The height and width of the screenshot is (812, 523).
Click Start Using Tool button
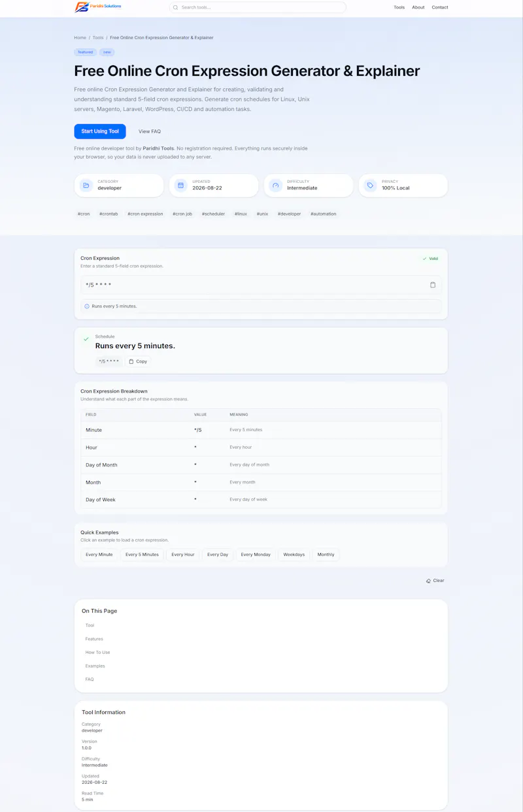pyautogui.click(x=100, y=131)
